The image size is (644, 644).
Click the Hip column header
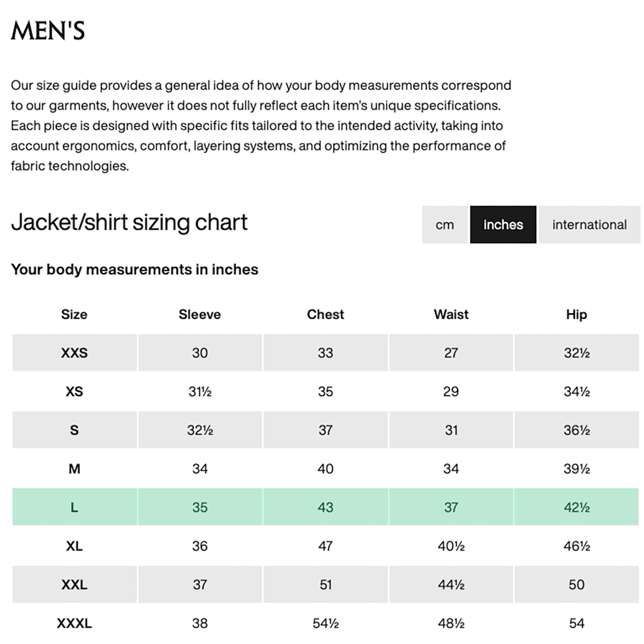pos(576,314)
